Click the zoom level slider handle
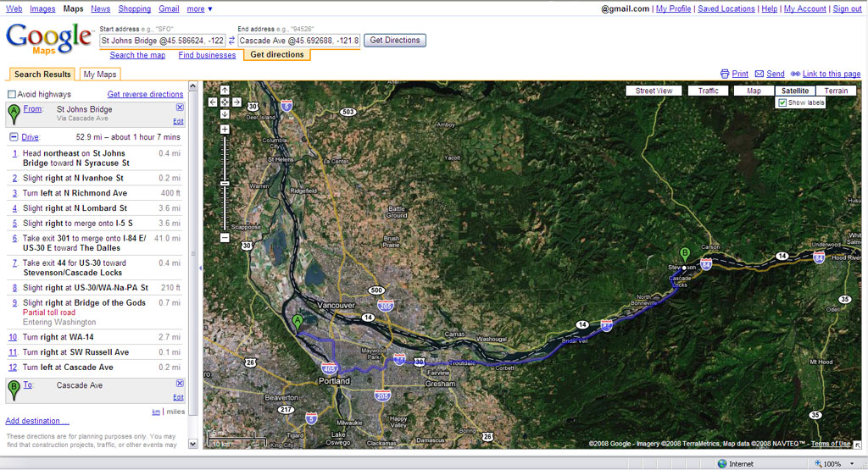Viewport: 868px width, 470px height. pos(225,183)
